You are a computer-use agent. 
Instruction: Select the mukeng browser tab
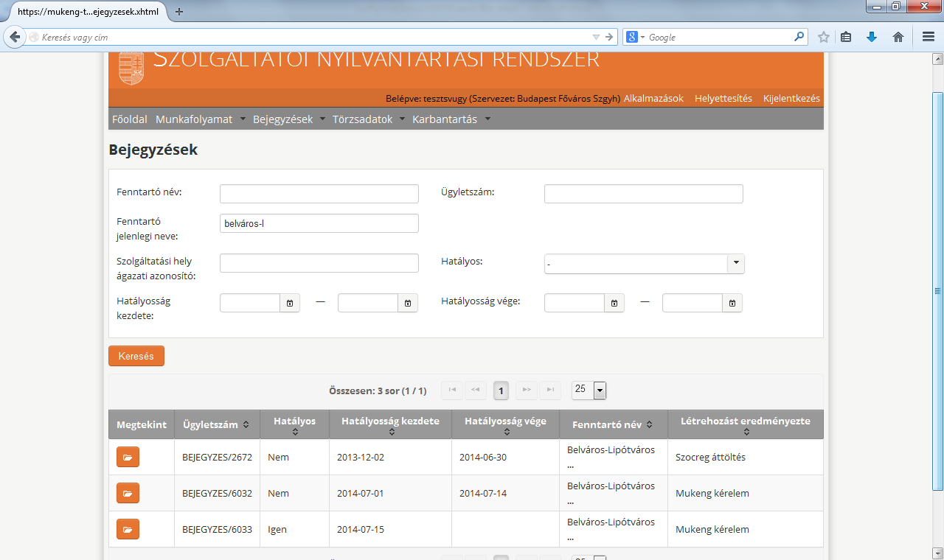coord(87,12)
